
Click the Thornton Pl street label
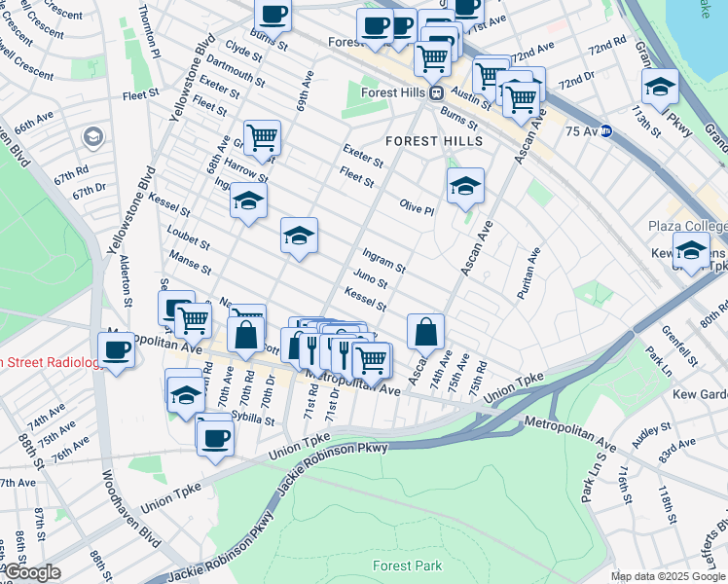coord(149,31)
